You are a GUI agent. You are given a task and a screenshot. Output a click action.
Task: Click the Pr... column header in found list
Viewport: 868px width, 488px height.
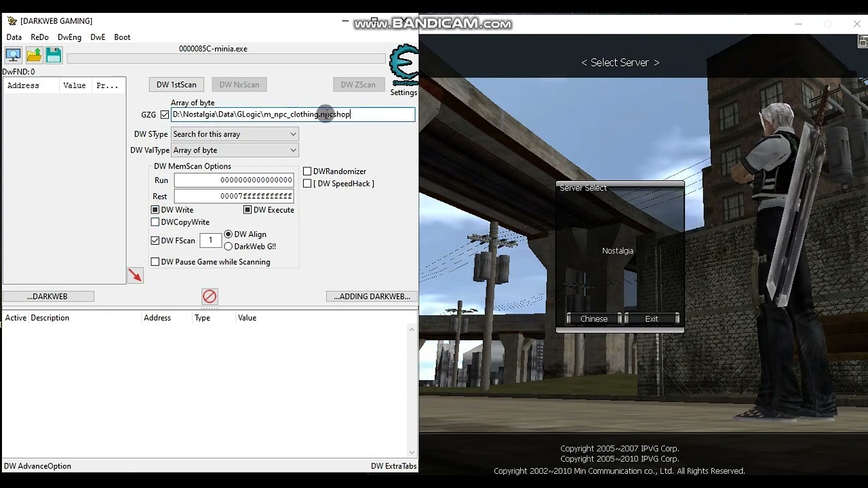coord(107,86)
